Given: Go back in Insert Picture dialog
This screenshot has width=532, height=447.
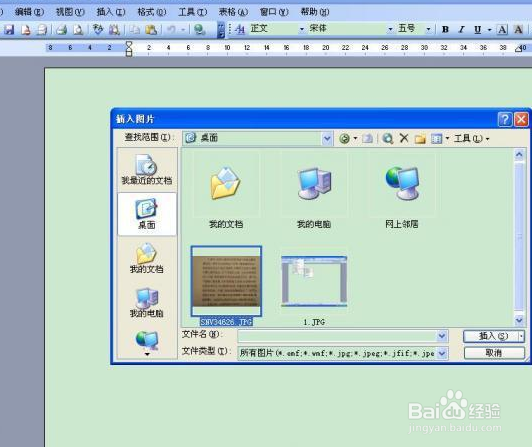Looking at the screenshot, I should click(344, 138).
